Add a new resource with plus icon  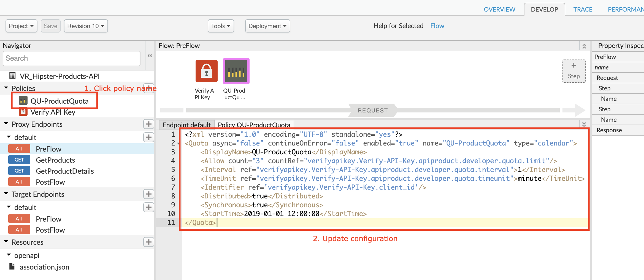(149, 242)
